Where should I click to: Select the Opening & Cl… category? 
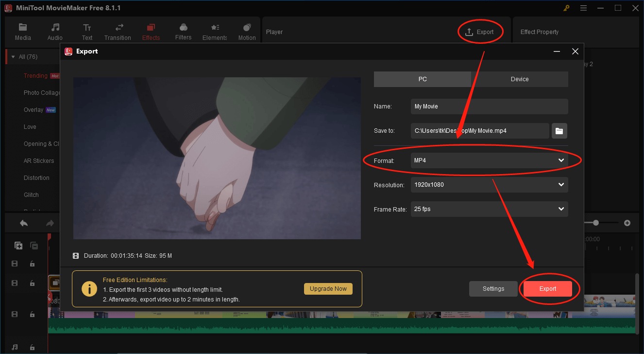click(42, 144)
